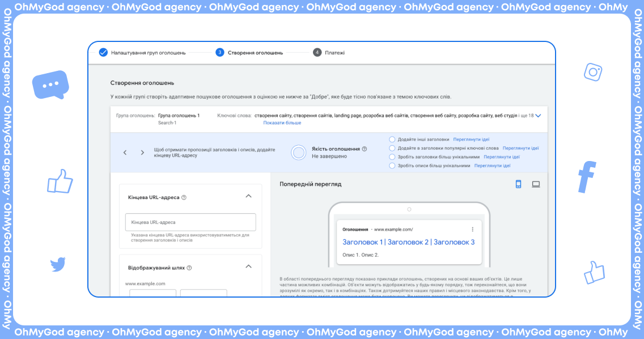Image resolution: width=644 pixels, height=339 pixels.
Task: Select radio Додайте в заголовки популярні ключові слова
Action: (392, 148)
